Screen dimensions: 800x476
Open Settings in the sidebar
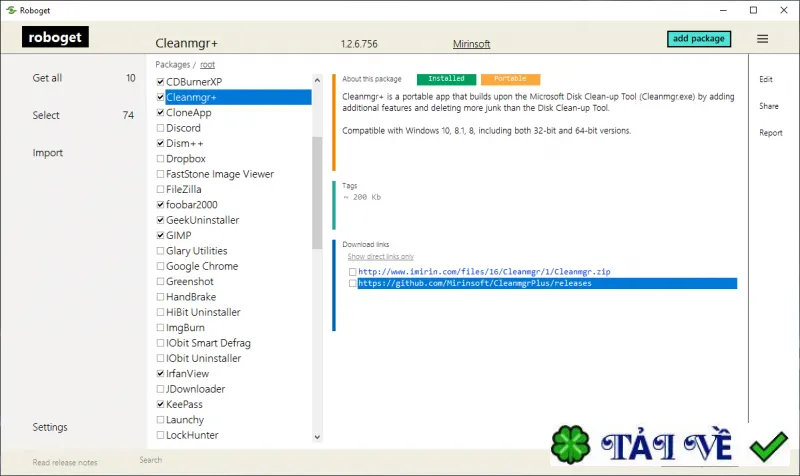[50, 427]
